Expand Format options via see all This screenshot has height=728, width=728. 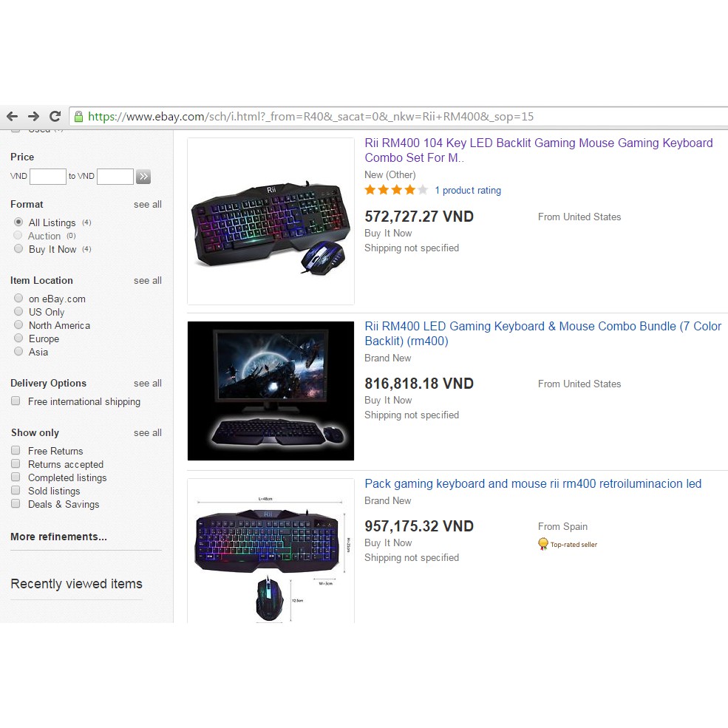click(x=148, y=204)
